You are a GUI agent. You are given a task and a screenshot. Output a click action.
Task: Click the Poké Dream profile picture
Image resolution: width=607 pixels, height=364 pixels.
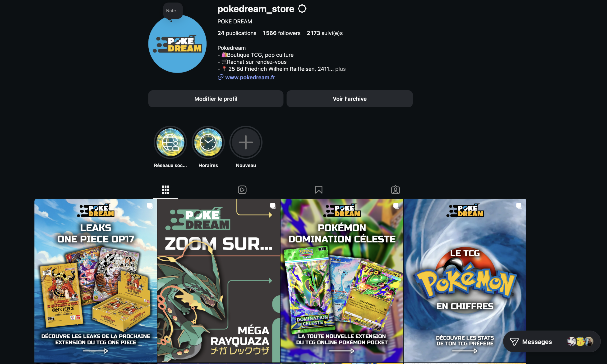(x=177, y=44)
